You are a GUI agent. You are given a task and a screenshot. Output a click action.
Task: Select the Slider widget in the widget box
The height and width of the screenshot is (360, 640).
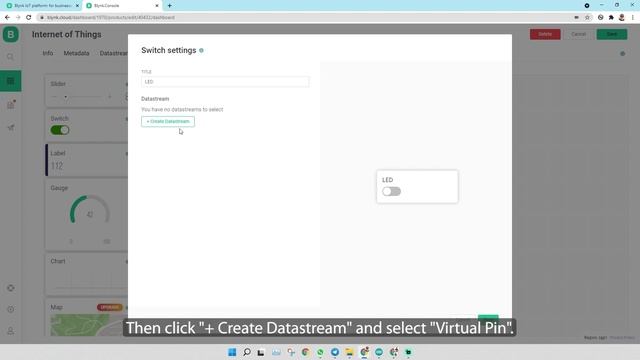click(87, 91)
